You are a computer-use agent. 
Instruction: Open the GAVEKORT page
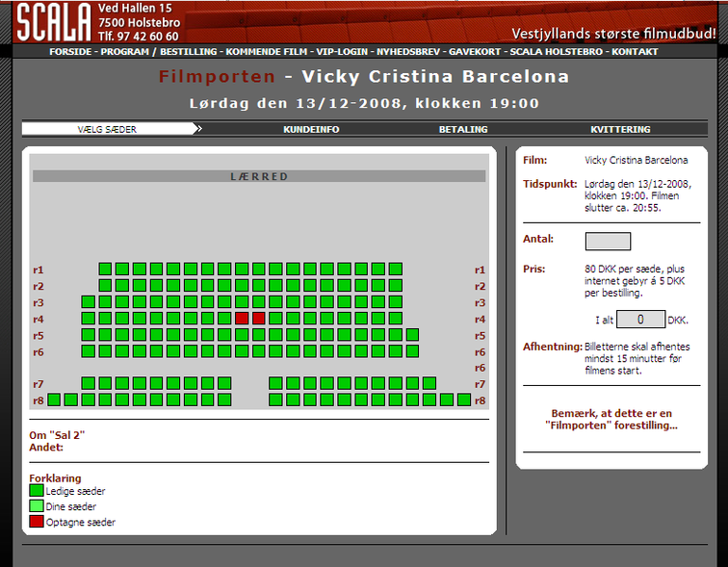tap(475, 52)
